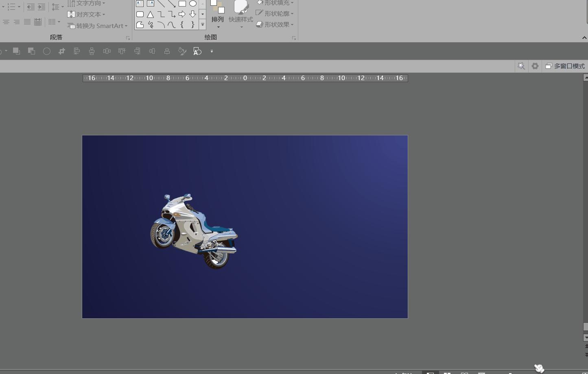
Task: Increase the list indent level
Action: click(41, 7)
